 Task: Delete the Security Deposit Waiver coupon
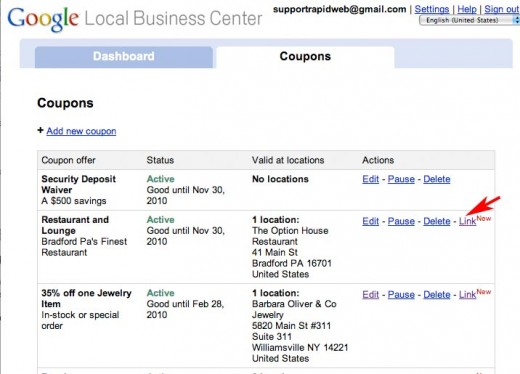tap(437, 179)
